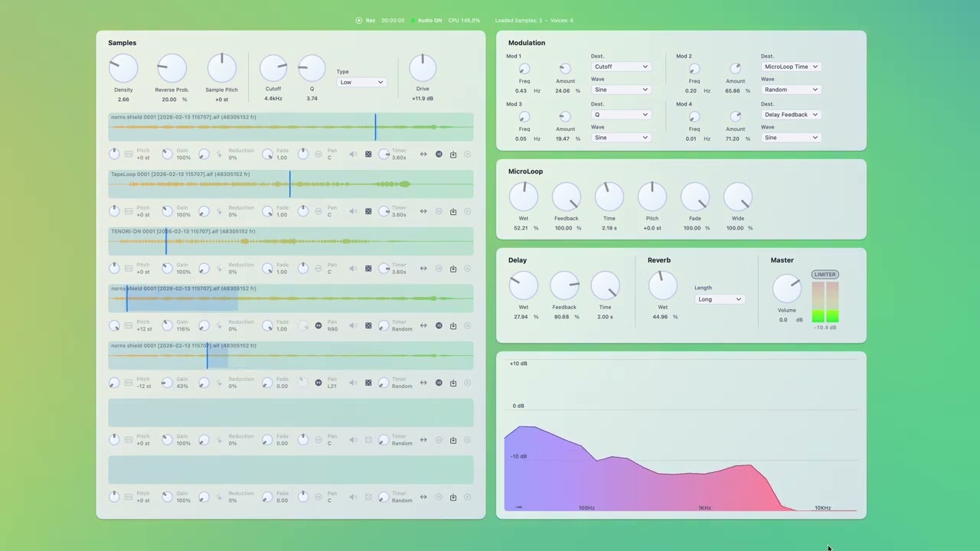The image size is (980, 551).
Task: Open the Mod 2 Dest dropdown showing MicroLoop Time
Action: (791, 67)
